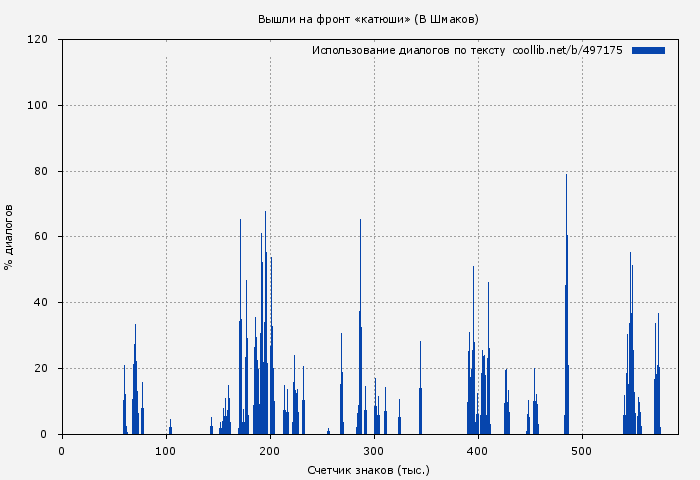Image resolution: width=700 pixels, height=480 pixels.
Task: Click legend text «Использование диалогов по тексту»
Action: [x=408, y=50]
